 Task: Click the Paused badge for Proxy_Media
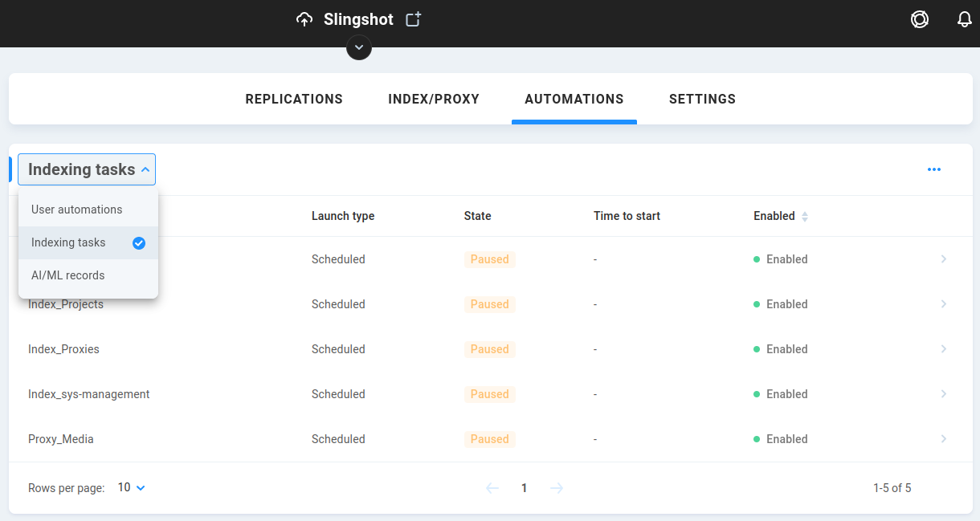[490, 439]
